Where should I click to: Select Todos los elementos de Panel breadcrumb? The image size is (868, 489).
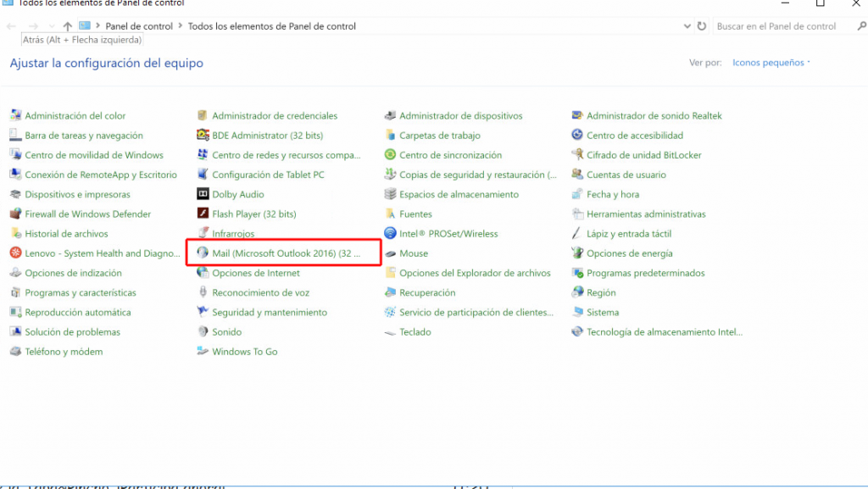[272, 26]
